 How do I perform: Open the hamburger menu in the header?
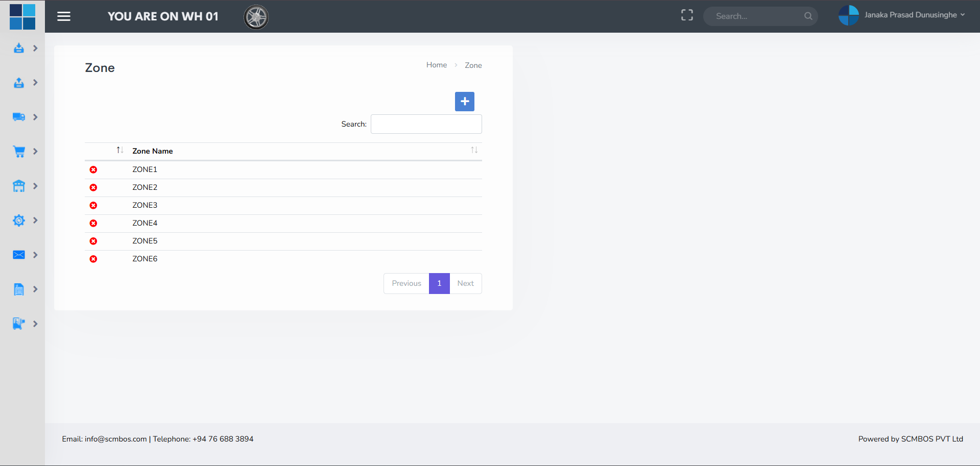[x=64, y=16]
